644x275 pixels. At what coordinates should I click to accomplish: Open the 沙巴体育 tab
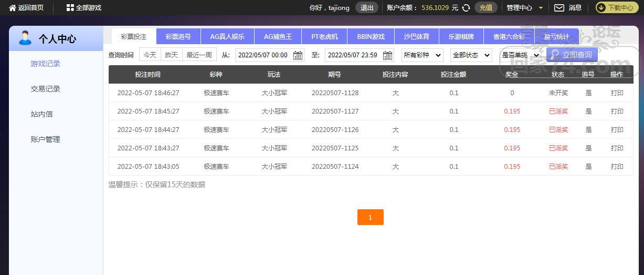coord(416,37)
